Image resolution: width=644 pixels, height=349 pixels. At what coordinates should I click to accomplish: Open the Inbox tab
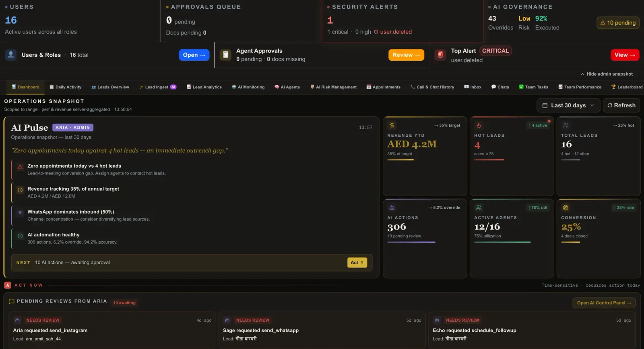473,87
